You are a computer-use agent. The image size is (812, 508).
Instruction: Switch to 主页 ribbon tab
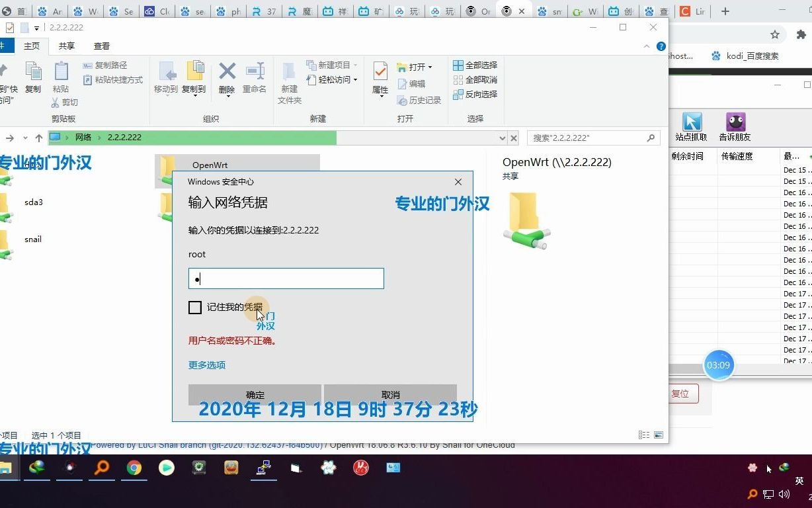tap(32, 46)
